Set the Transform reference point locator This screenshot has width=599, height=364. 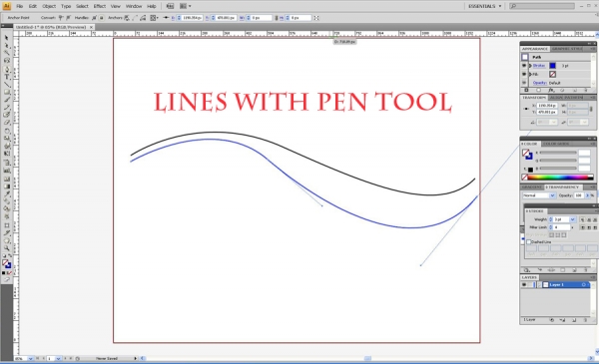click(526, 109)
